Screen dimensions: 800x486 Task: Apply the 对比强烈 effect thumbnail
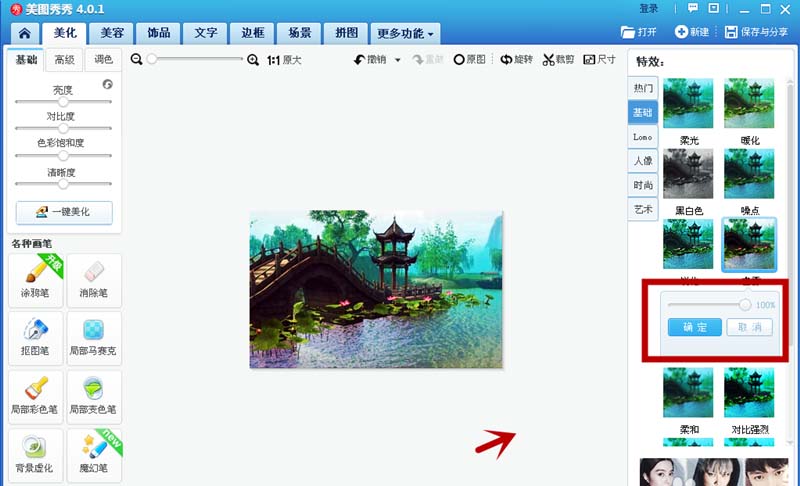tap(749, 393)
